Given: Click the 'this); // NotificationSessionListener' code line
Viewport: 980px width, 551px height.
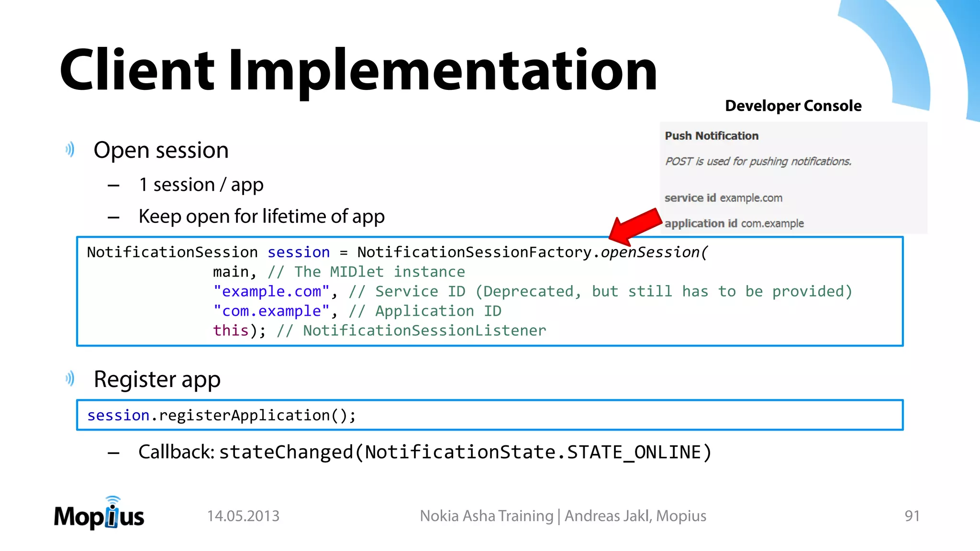Looking at the screenshot, I should 379,331.
